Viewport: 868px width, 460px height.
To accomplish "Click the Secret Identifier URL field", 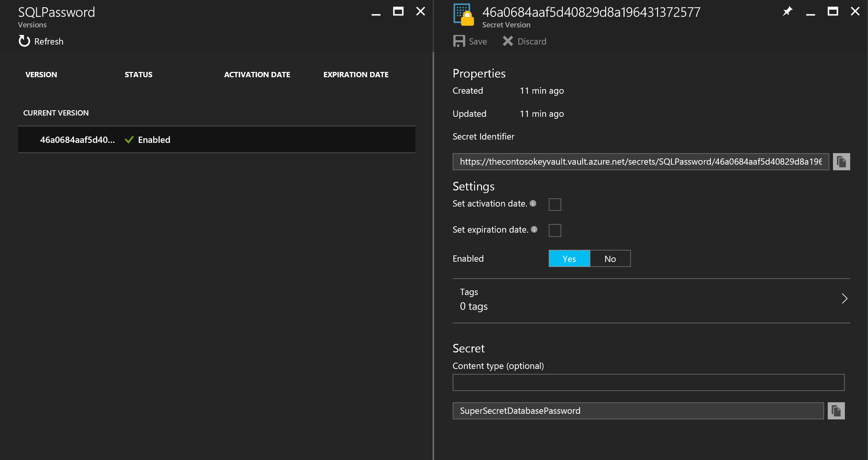I will point(641,162).
